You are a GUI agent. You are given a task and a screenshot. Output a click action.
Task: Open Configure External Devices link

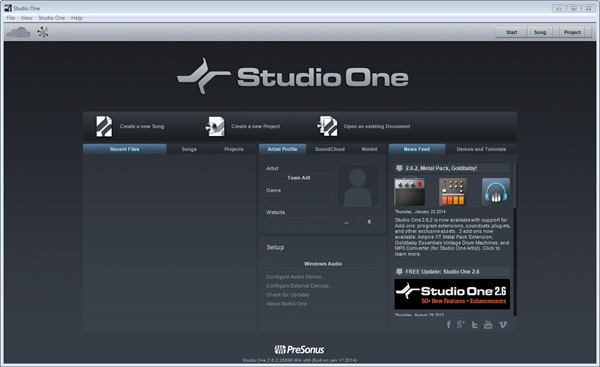pos(299,286)
